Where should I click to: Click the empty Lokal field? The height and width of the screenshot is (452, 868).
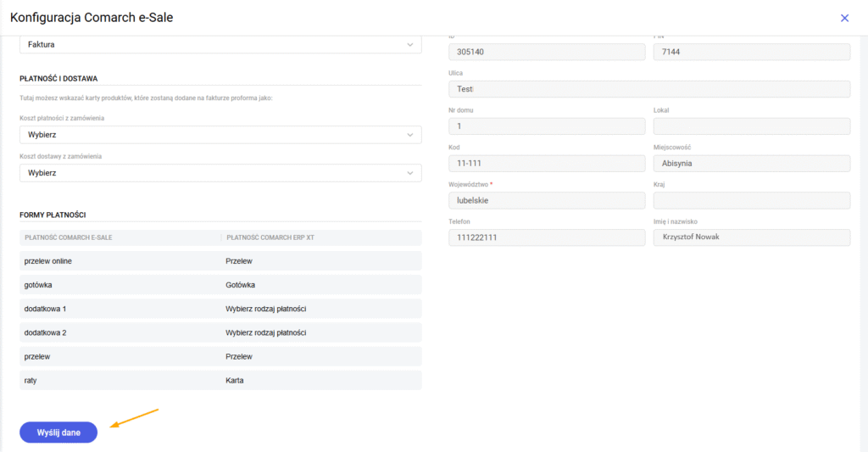pyautogui.click(x=752, y=126)
